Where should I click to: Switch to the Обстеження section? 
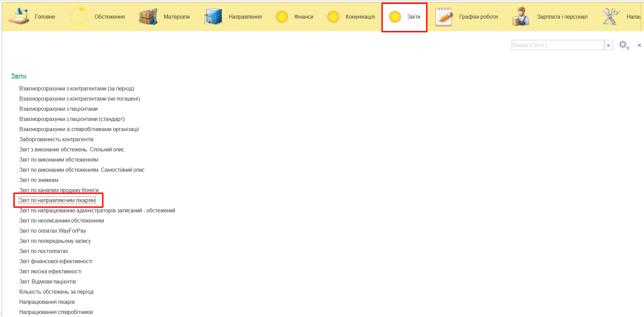(x=109, y=17)
